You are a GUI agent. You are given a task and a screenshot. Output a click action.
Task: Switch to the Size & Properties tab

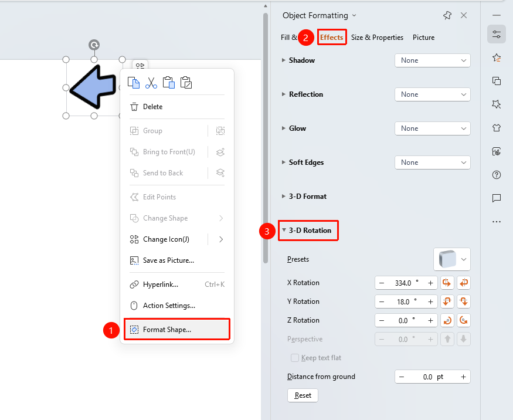pyautogui.click(x=377, y=38)
